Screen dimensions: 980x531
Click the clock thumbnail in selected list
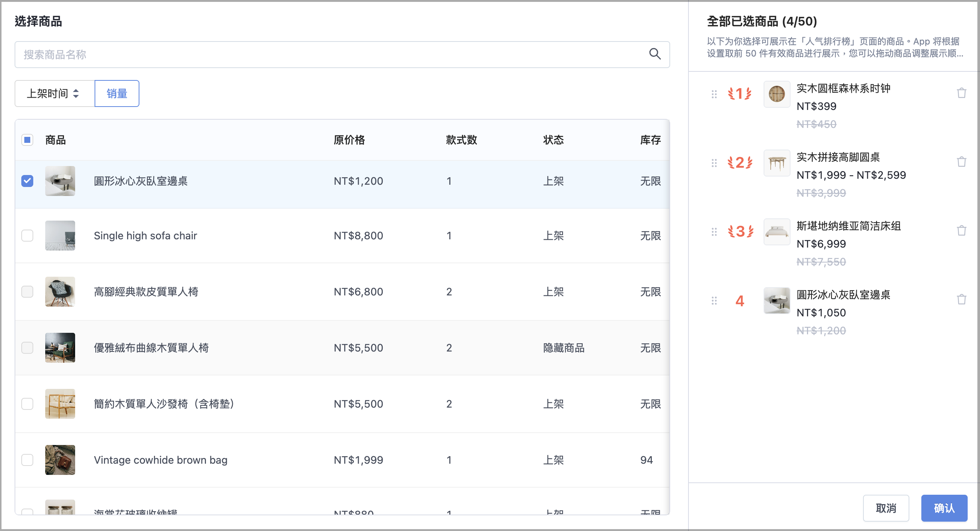[x=777, y=94]
